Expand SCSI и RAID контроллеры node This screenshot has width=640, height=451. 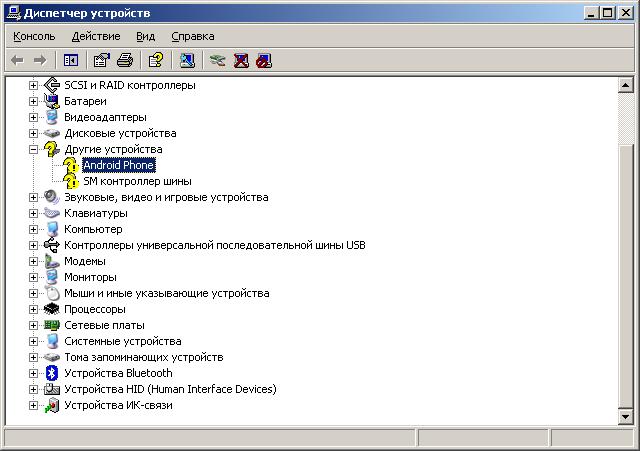click(x=33, y=85)
